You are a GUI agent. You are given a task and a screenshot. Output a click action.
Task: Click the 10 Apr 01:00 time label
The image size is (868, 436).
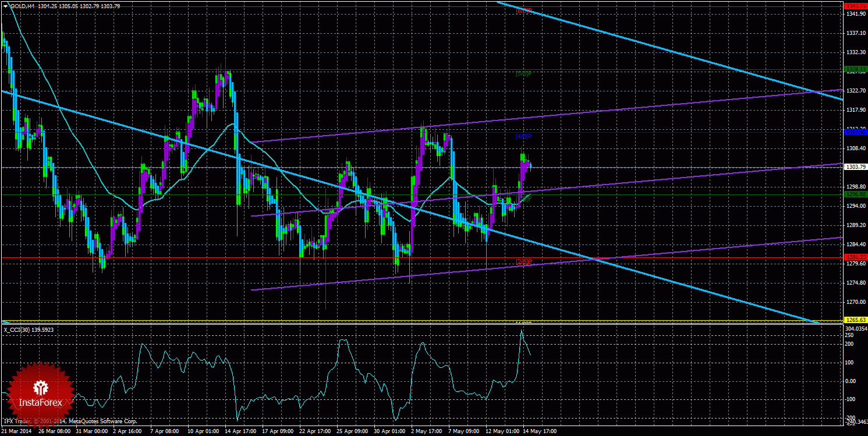(x=203, y=431)
